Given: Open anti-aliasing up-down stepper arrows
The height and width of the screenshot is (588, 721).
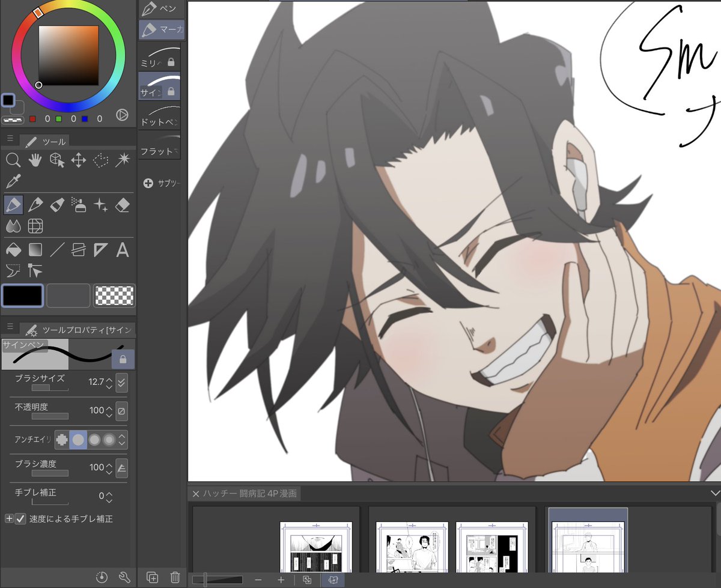Looking at the screenshot, I should pos(122,440).
